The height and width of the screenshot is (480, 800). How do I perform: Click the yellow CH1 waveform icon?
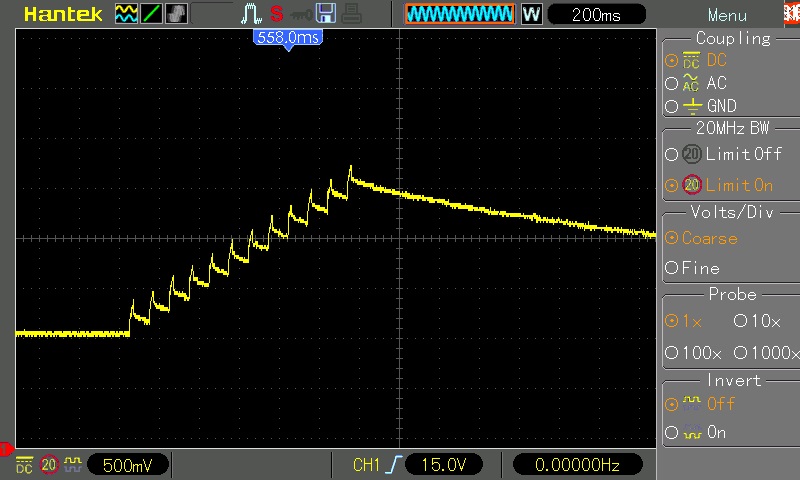[x=127, y=14]
